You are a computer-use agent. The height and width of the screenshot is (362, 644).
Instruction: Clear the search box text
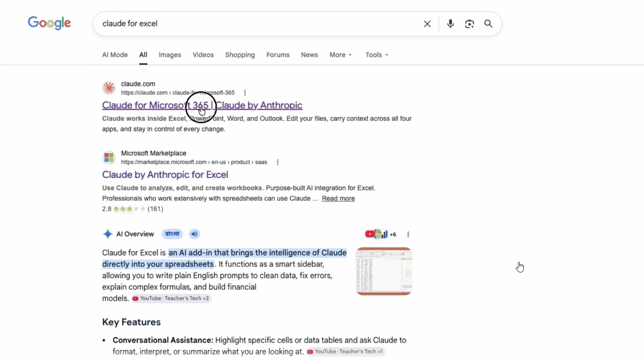coord(427,24)
